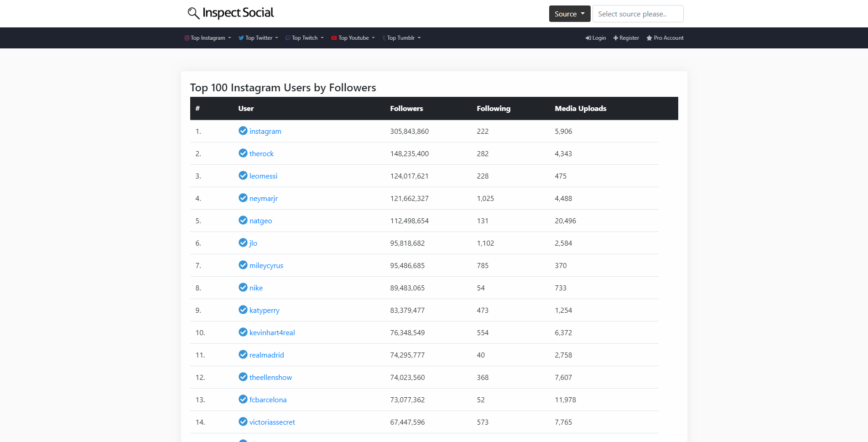The image size is (868, 442).
Task: Click the Register link
Action: 629,38
